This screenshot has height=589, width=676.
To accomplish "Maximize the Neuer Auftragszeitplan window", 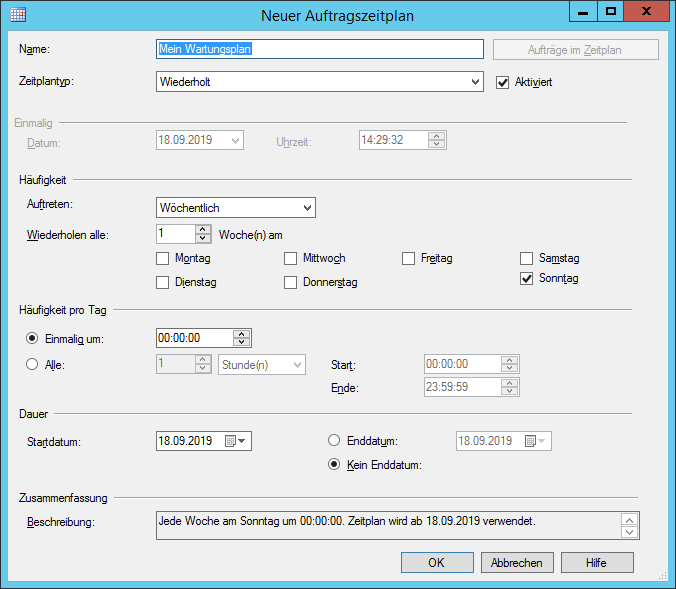I will [610, 11].
